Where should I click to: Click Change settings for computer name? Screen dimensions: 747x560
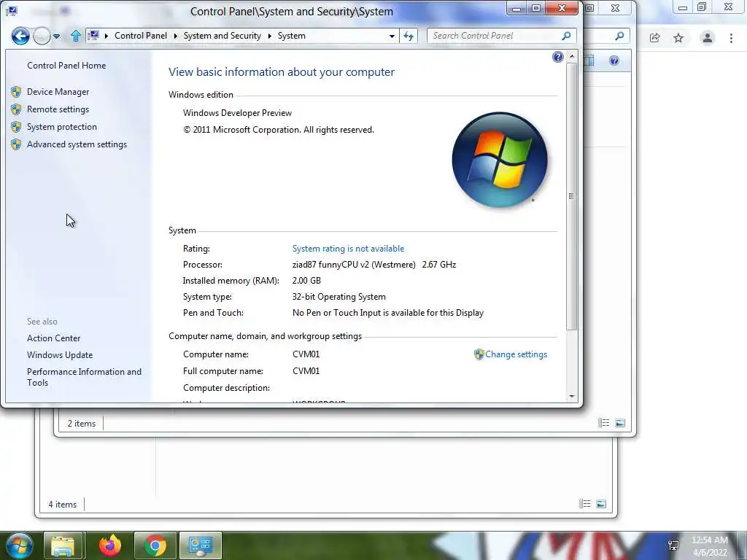coord(516,354)
